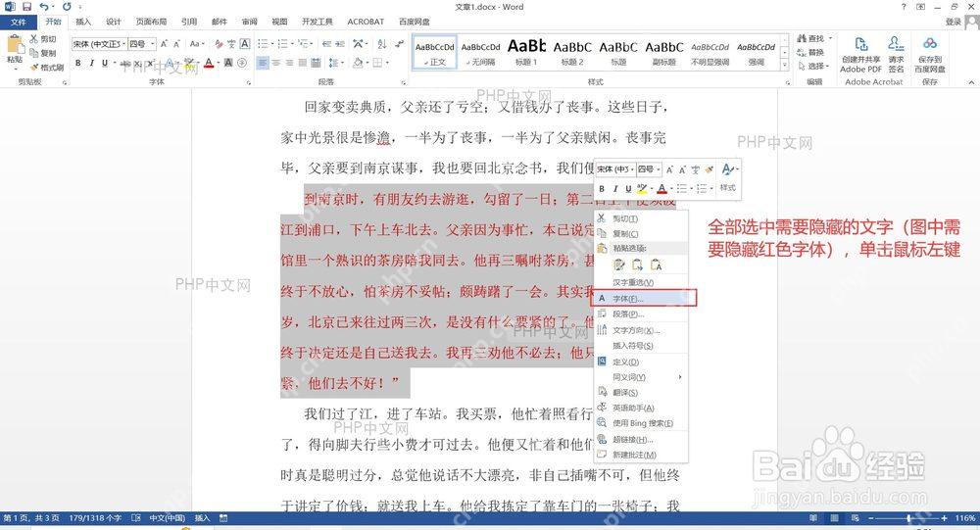Toggle Underline U in ribbon font group
Viewport: 980px width, 530px height.
pyautogui.click(x=105, y=63)
